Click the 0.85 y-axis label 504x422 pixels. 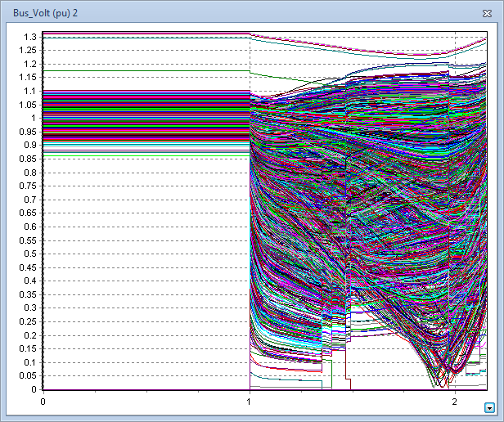(28, 159)
